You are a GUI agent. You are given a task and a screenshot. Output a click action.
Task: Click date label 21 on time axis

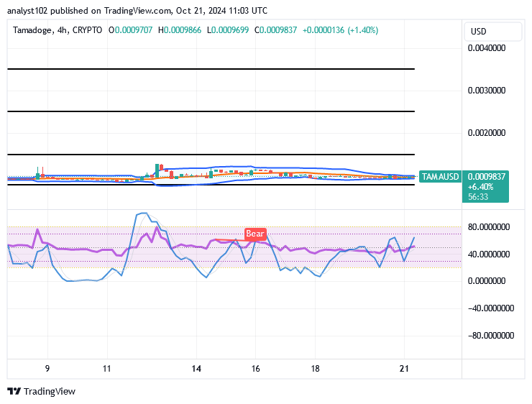[404, 369]
